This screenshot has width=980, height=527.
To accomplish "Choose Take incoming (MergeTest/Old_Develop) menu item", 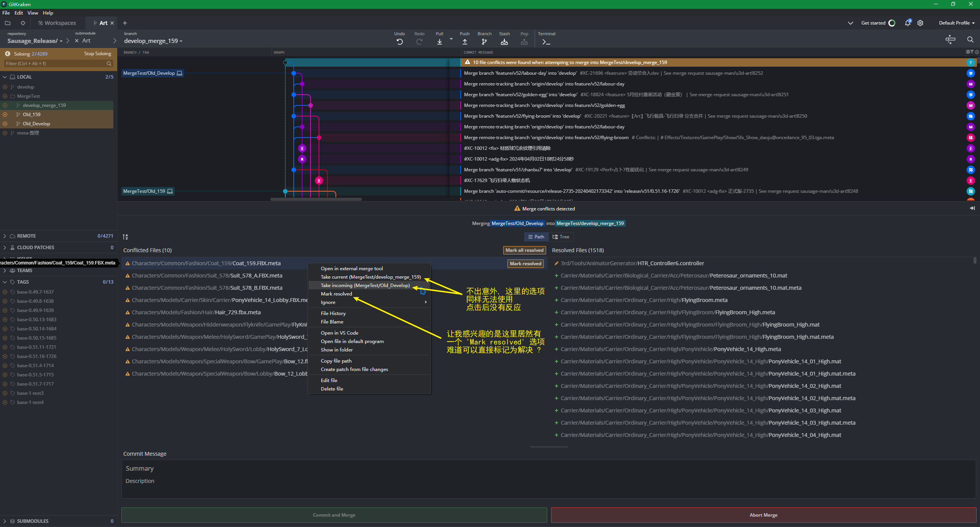I will point(365,286).
